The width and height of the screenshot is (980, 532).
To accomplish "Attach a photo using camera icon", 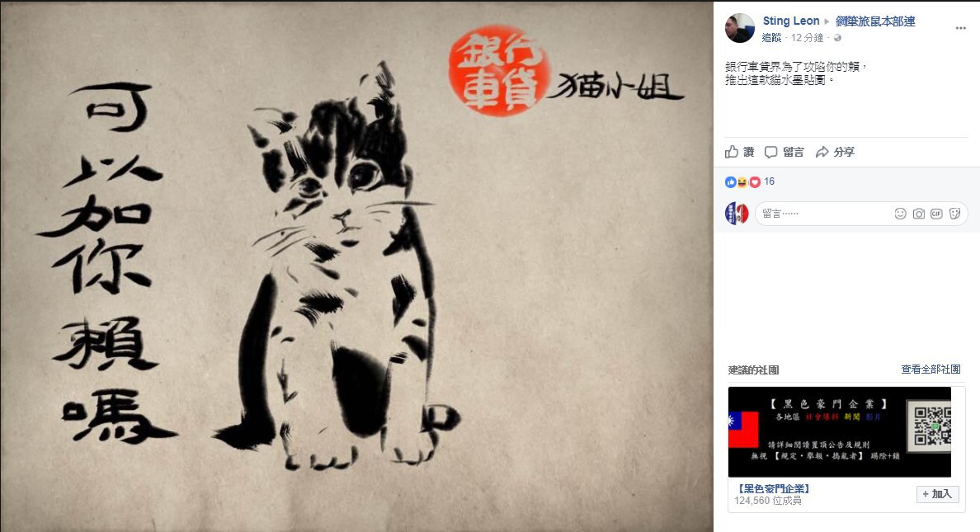I will click(919, 214).
